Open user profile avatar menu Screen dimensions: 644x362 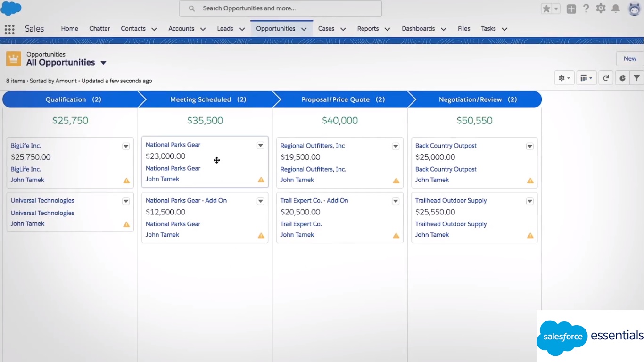coord(635,8)
